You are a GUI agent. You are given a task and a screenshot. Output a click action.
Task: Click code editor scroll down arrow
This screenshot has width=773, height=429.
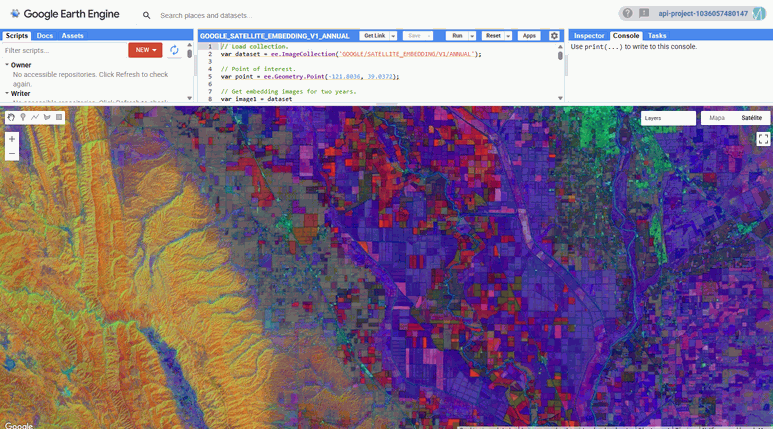pos(560,98)
